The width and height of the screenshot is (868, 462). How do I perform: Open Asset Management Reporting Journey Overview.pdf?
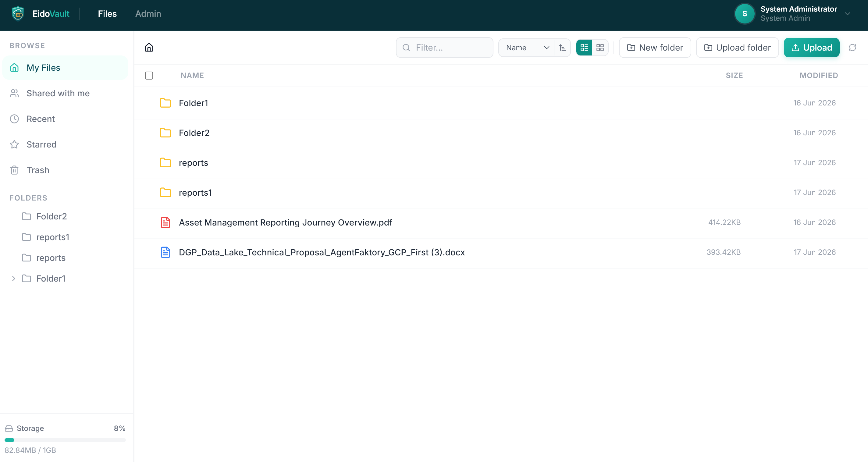coord(285,222)
